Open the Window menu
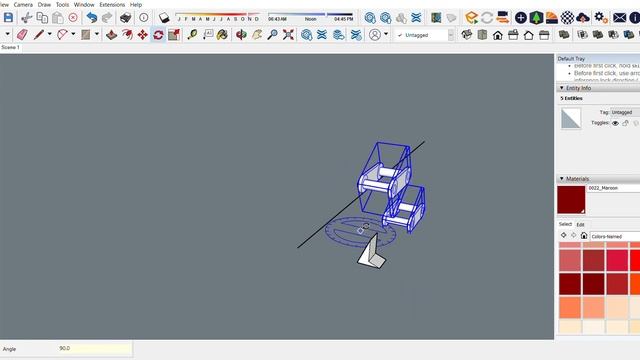This screenshot has width=640, height=360. coord(84,4)
